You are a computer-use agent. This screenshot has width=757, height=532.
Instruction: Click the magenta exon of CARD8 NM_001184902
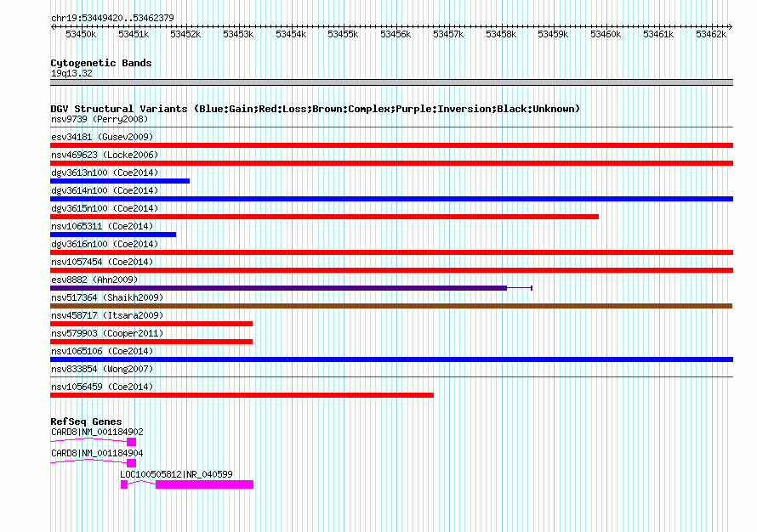(x=131, y=442)
